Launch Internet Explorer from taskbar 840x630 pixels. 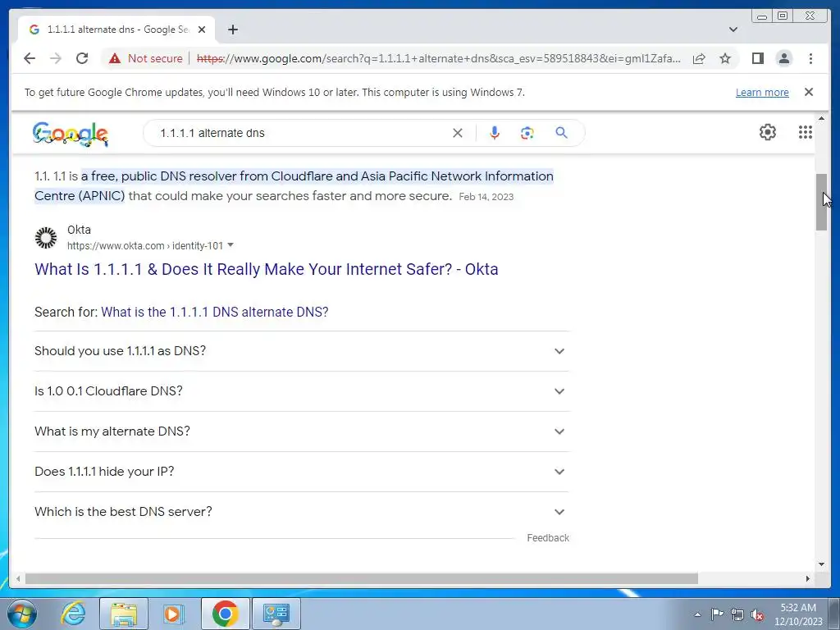[x=73, y=614]
